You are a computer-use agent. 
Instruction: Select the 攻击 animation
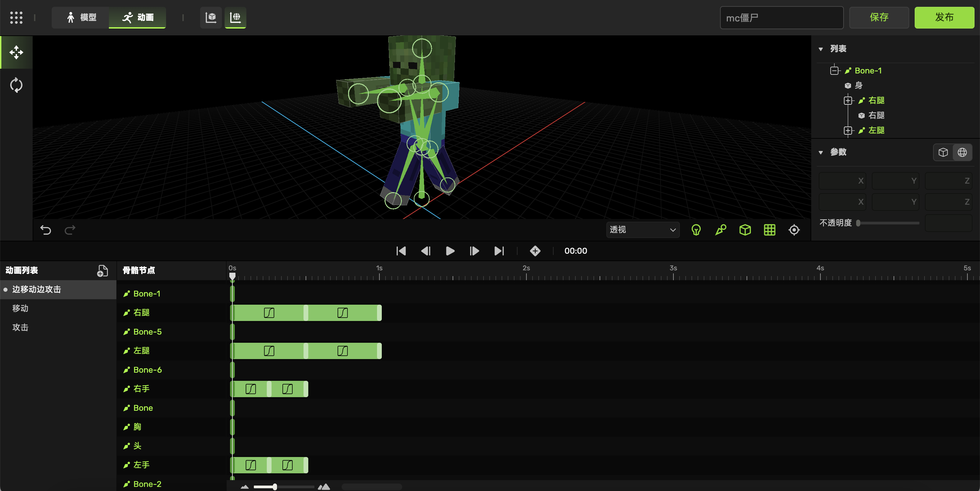(x=58, y=327)
